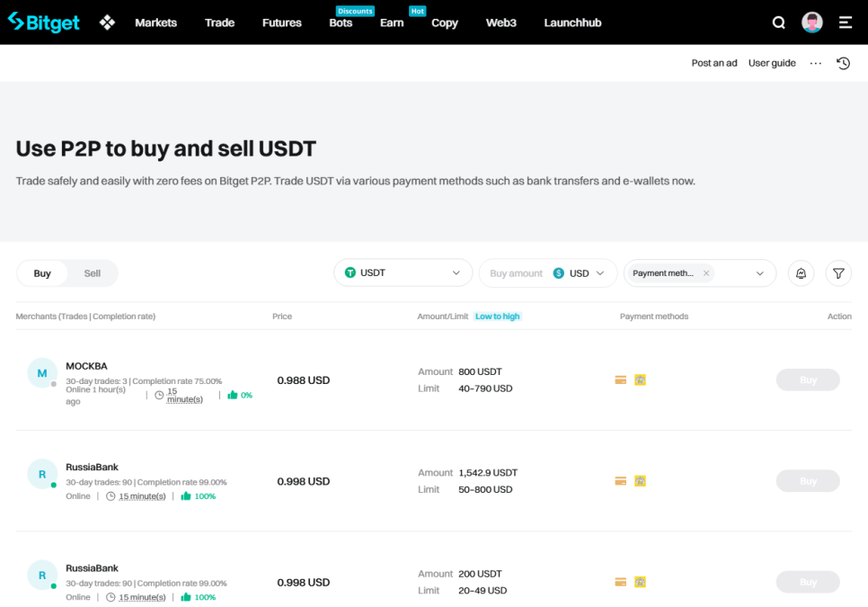Remove the Payment meth... filter chip

(706, 273)
